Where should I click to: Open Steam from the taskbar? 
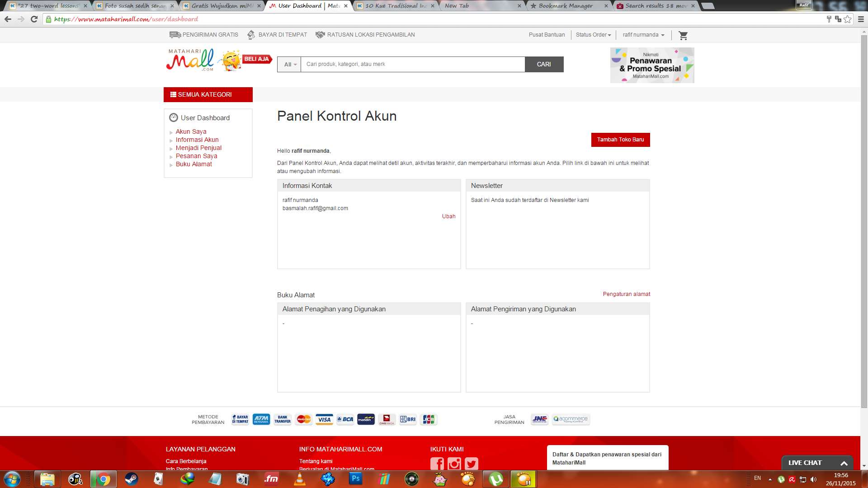pos(131,479)
